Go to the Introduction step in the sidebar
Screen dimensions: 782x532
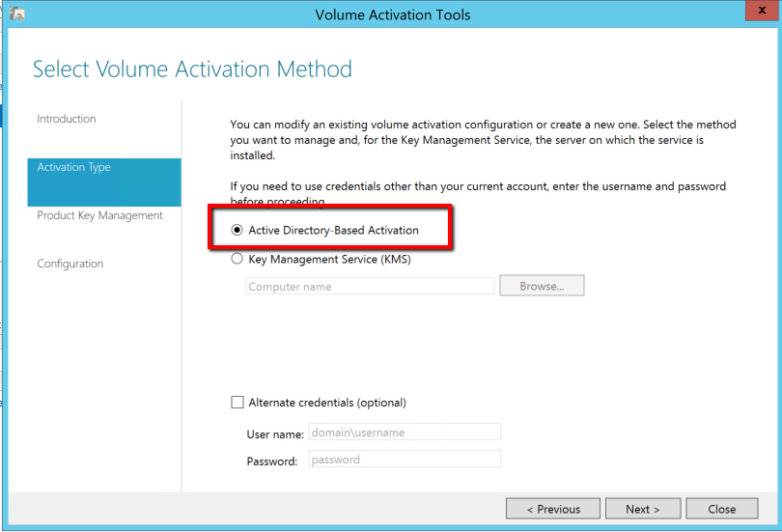(67, 119)
